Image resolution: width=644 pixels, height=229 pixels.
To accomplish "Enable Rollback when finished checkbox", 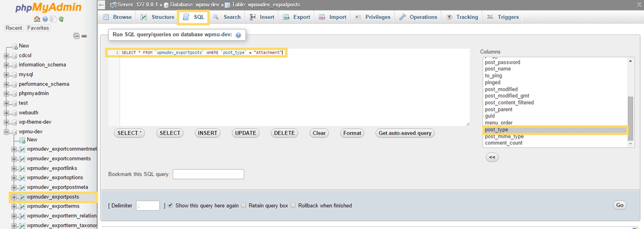I will (293, 205).
